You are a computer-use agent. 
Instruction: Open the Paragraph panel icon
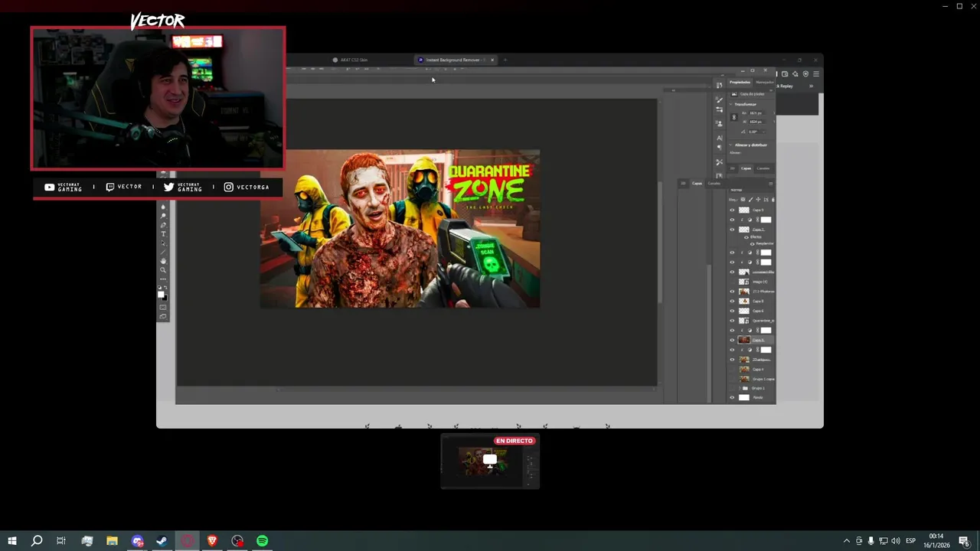point(720,147)
